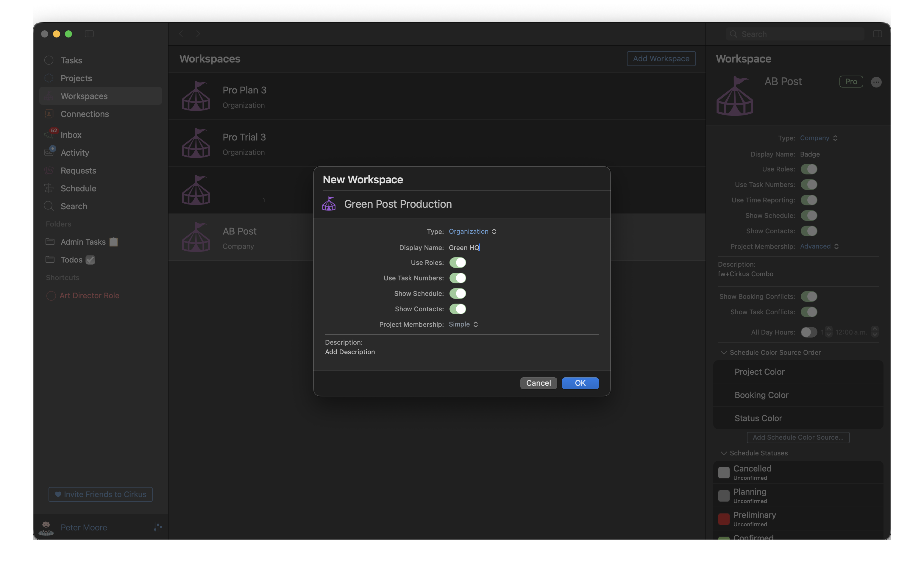The image size is (924, 584).
Task: Go to Connections in the sidebar
Action: (85, 114)
